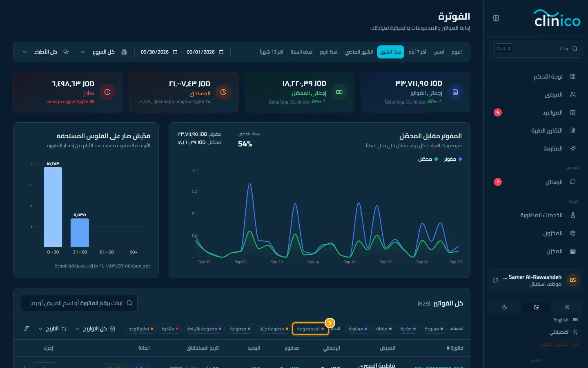This screenshot has width=588, height=368.
Task: Toggle the غير مدفوعة payment filter chip
Action: (310, 329)
